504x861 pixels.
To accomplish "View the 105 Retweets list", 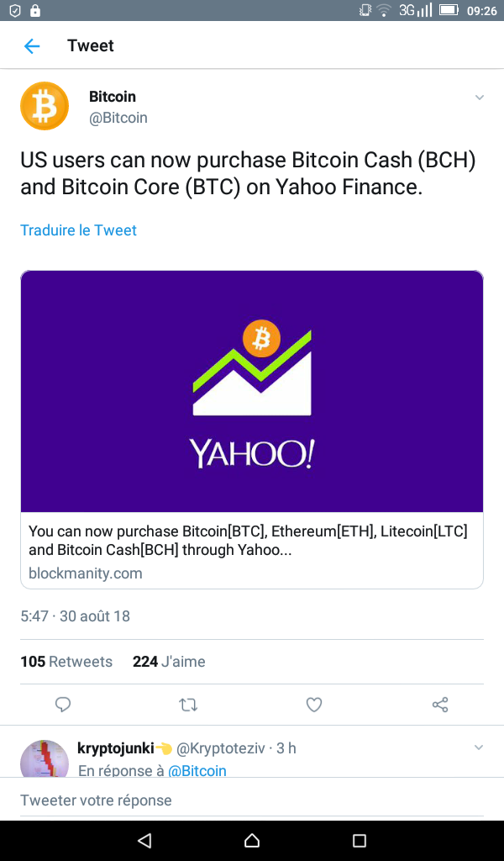I will pyautogui.click(x=66, y=662).
